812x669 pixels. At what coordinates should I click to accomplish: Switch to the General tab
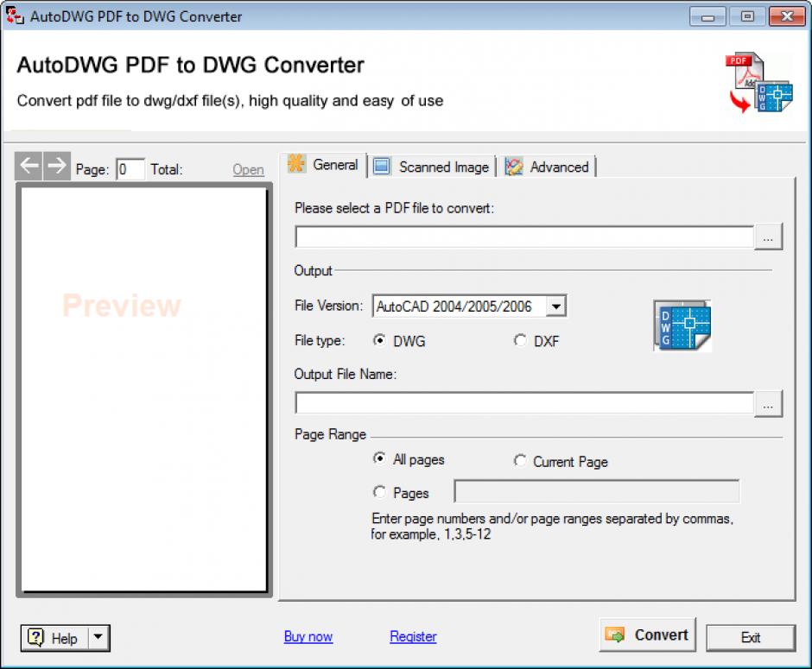[324, 165]
